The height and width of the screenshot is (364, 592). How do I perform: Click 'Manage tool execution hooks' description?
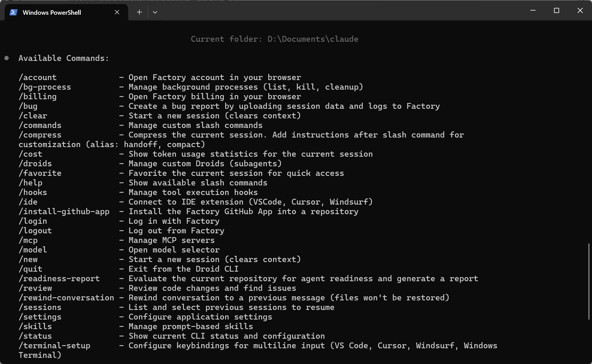coord(193,192)
